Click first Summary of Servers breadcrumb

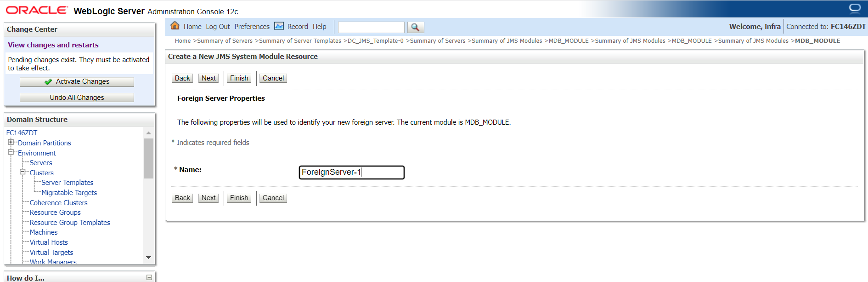click(225, 41)
